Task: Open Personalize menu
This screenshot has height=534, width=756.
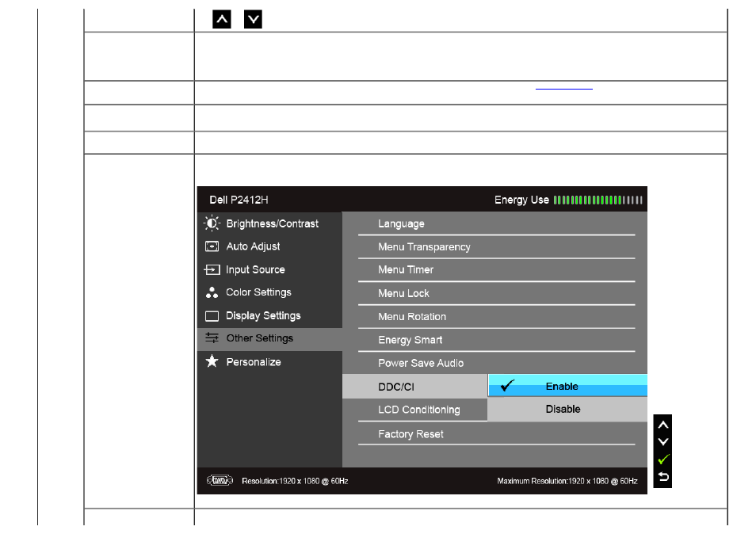Action: pyautogui.click(x=269, y=362)
